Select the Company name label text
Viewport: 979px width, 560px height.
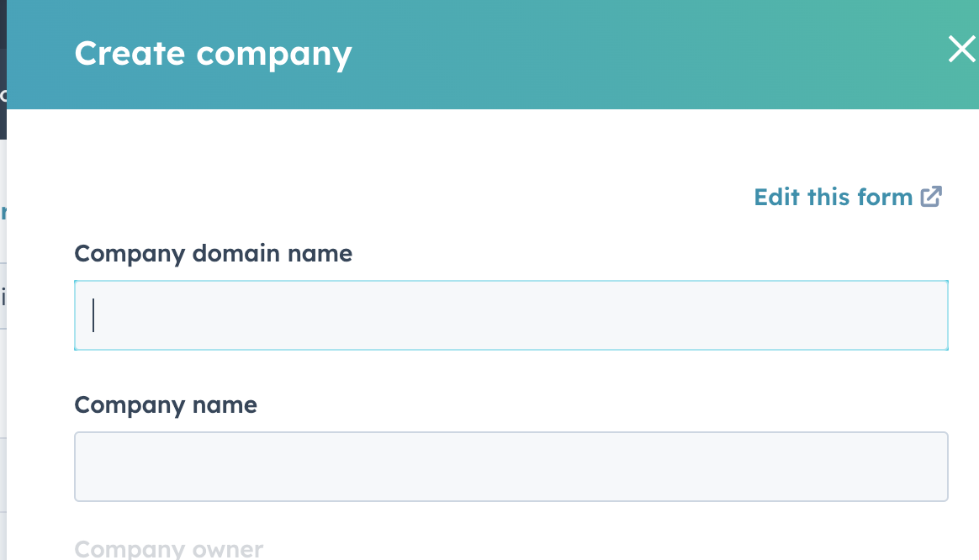point(166,405)
